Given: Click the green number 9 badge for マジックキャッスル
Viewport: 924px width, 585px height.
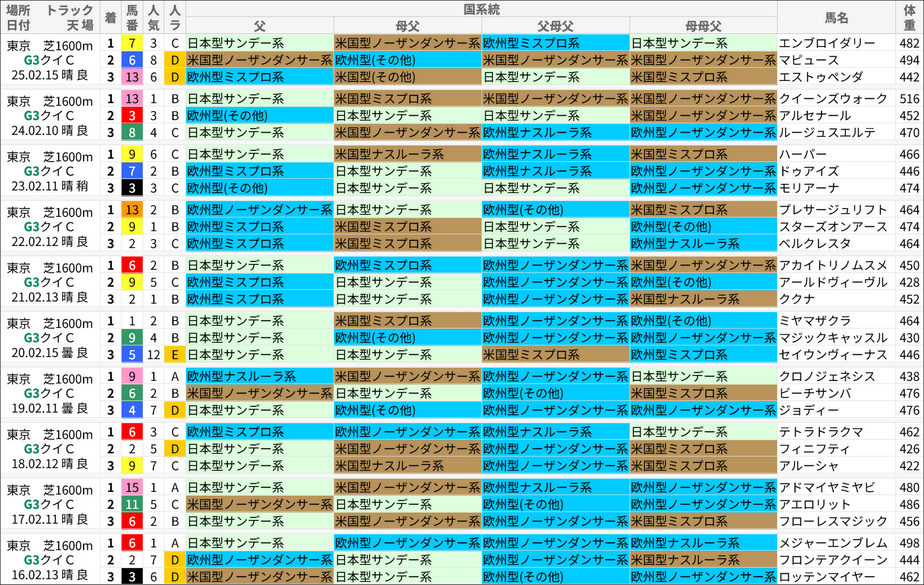Looking at the screenshot, I should tap(131, 337).
